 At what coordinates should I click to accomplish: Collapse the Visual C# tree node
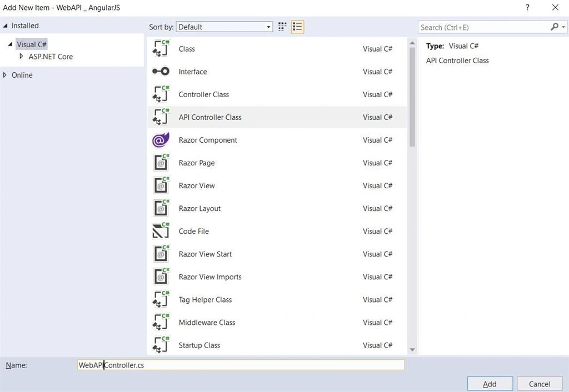coord(10,44)
